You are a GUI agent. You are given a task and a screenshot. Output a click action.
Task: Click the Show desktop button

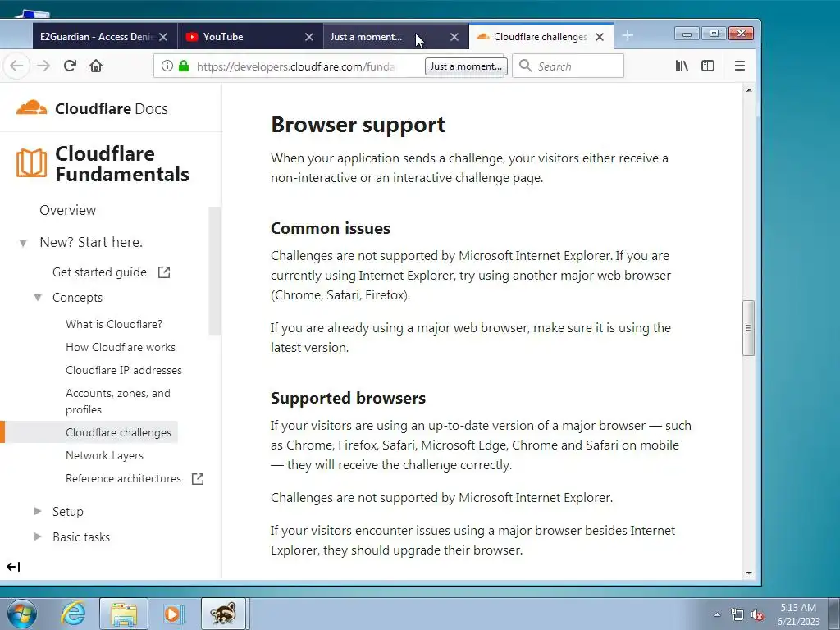(834, 614)
